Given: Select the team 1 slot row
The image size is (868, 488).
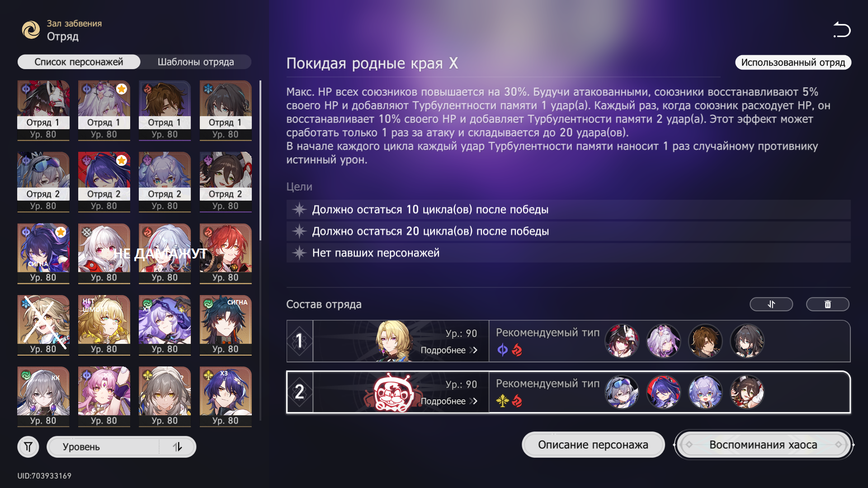Looking at the screenshot, I should (x=568, y=341).
